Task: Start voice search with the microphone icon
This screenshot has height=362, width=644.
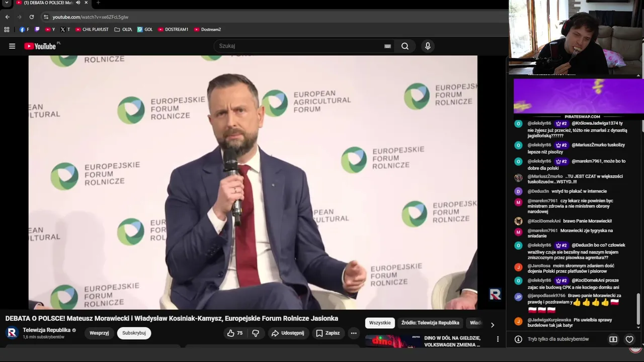Action: pos(428,46)
